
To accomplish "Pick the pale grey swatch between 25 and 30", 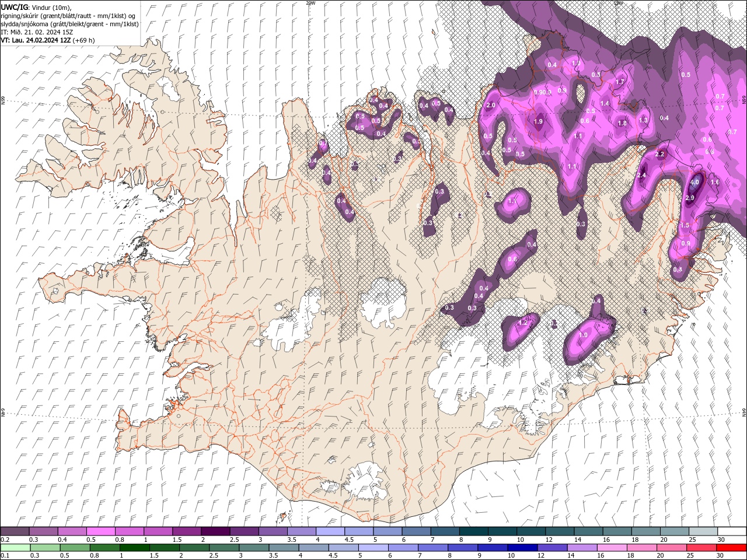I will click(x=703, y=531).
